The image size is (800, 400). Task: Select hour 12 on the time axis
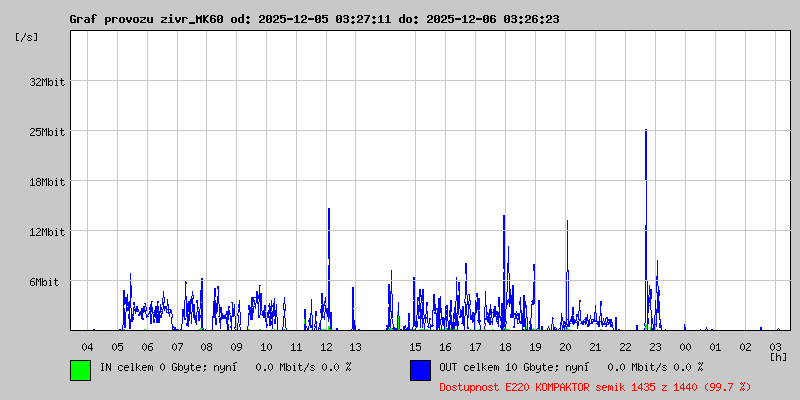pos(327,346)
